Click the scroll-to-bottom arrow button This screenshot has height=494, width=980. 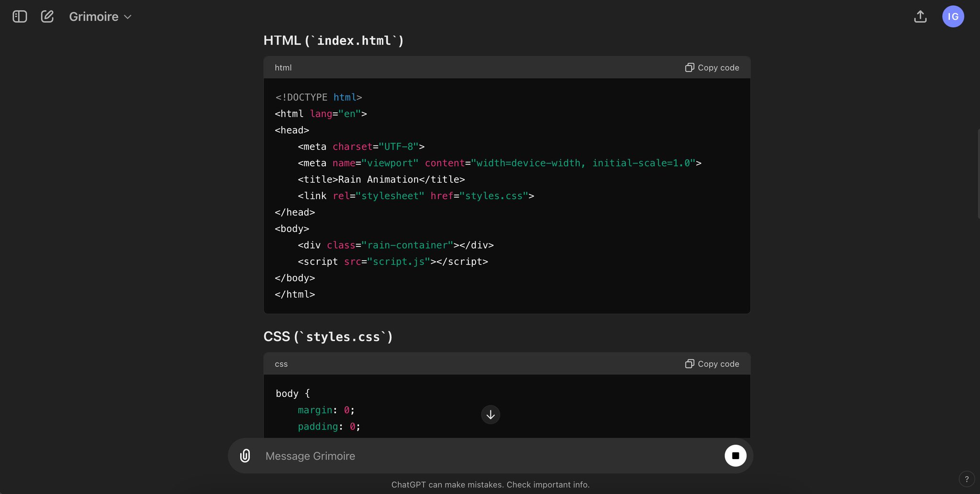490,415
